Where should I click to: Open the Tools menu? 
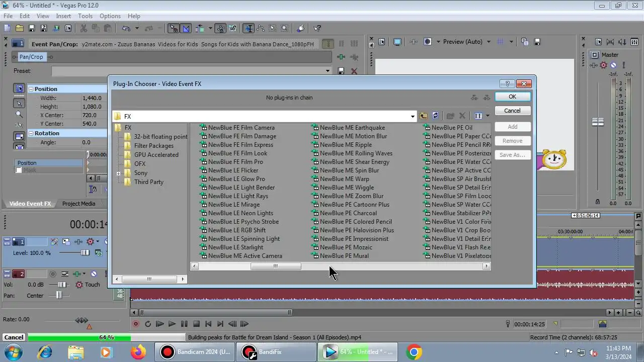[x=85, y=16]
